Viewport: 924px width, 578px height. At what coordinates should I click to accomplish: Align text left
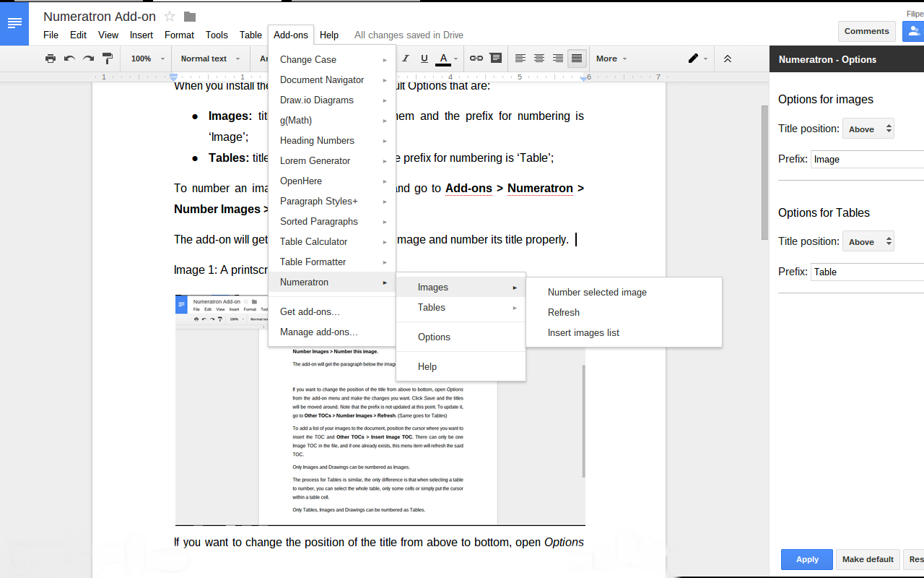(520, 59)
